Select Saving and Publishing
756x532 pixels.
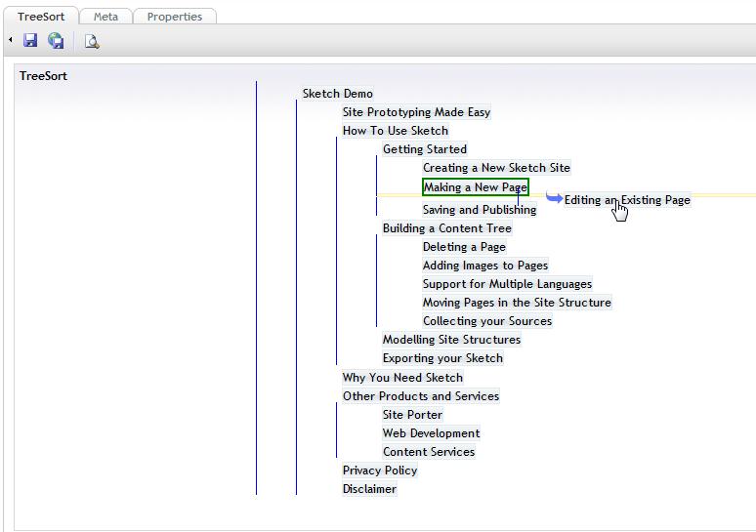[x=480, y=210]
